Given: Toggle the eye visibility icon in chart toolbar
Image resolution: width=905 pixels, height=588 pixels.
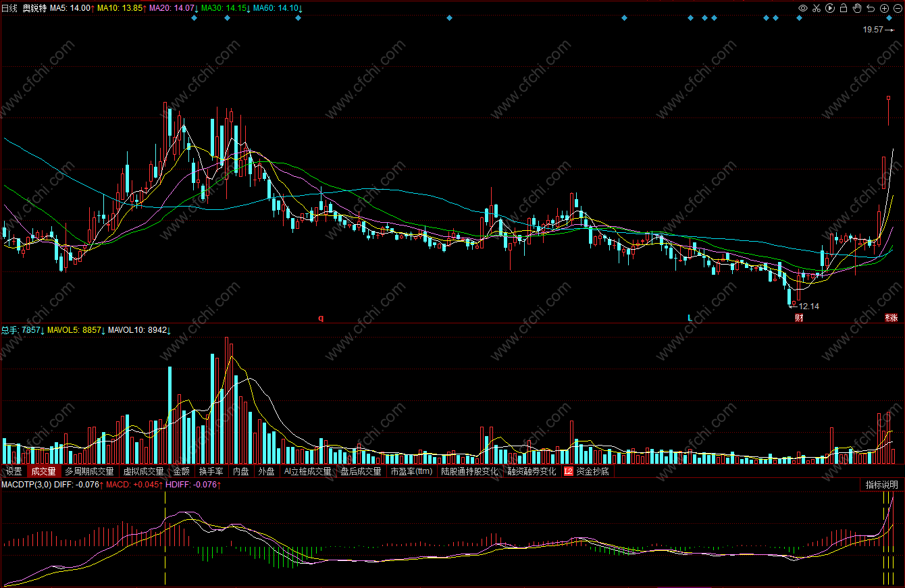Looking at the screenshot, I should pyautogui.click(x=803, y=8).
